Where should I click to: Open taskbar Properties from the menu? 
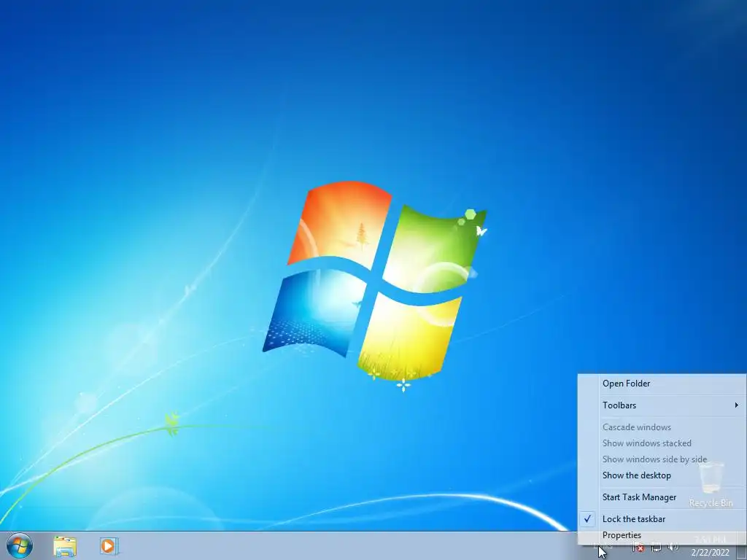click(x=662, y=535)
